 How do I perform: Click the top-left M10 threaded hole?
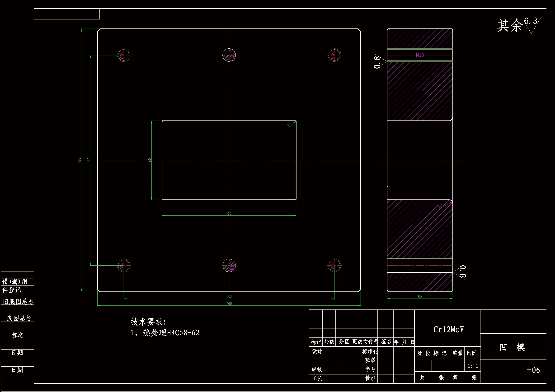pos(124,55)
